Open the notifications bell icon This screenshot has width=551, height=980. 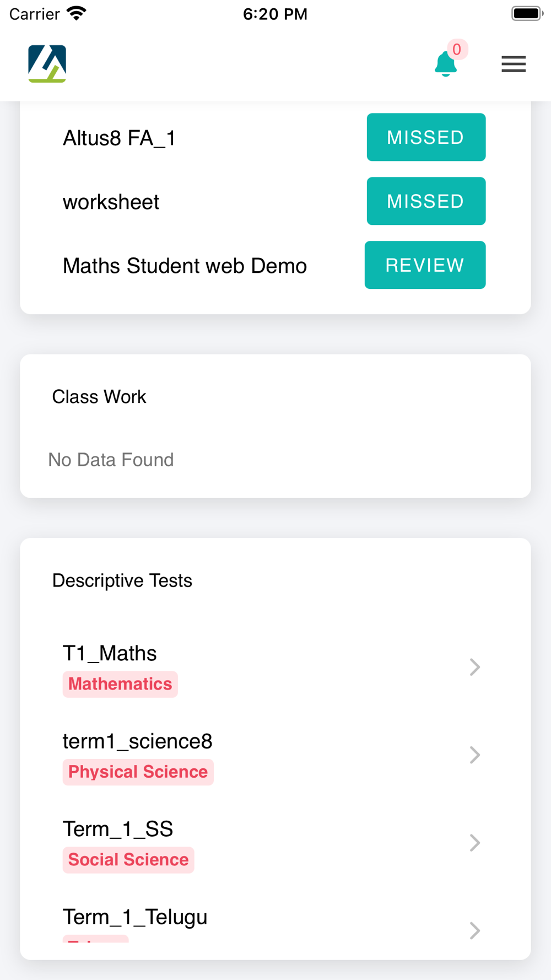tap(445, 64)
